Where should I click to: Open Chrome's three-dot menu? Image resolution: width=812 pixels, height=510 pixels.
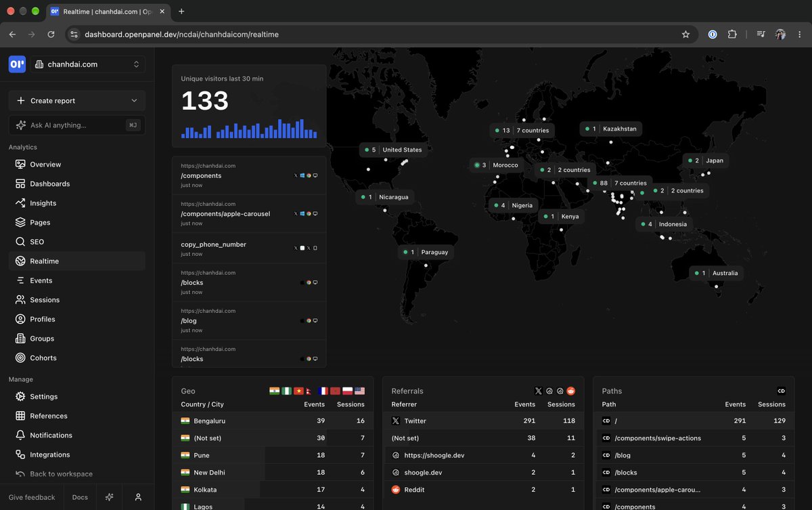point(800,35)
